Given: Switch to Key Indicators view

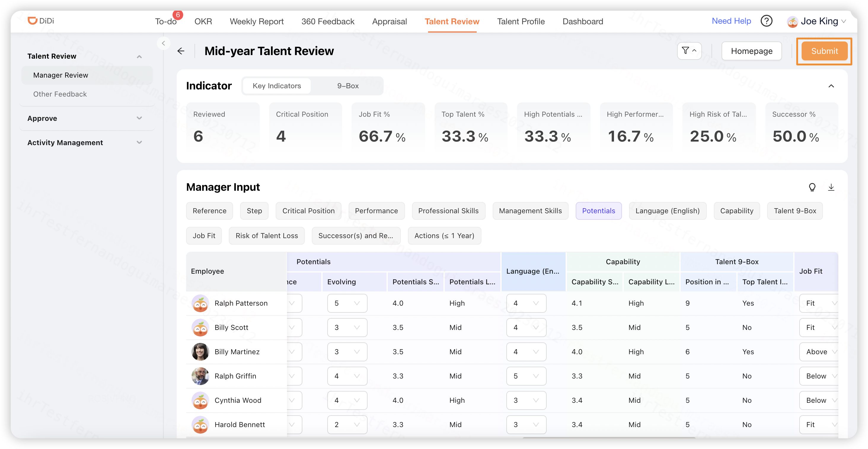Looking at the screenshot, I should click(277, 86).
